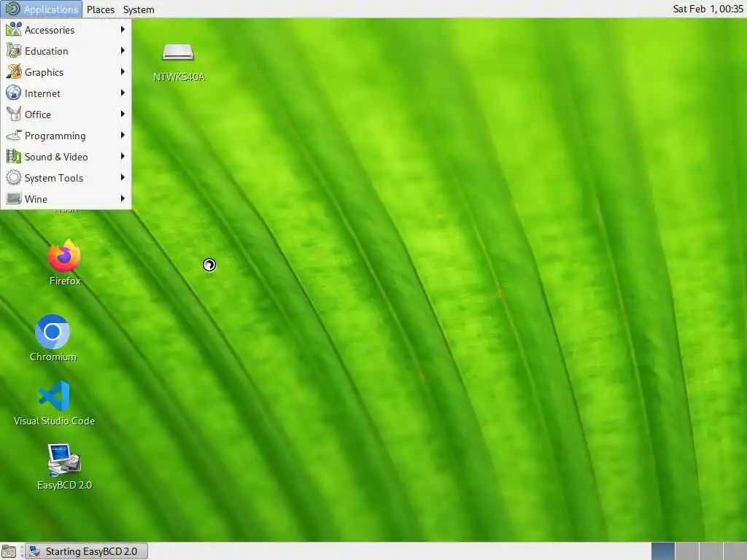Click the Internet globe icon
Image resolution: width=747 pixels, height=560 pixels.
pos(13,93)
